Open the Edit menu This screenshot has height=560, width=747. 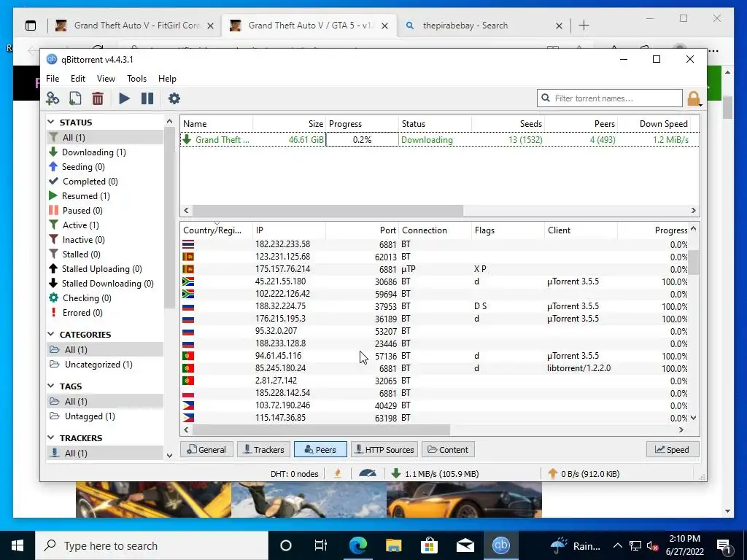click(x=77, y=79)
